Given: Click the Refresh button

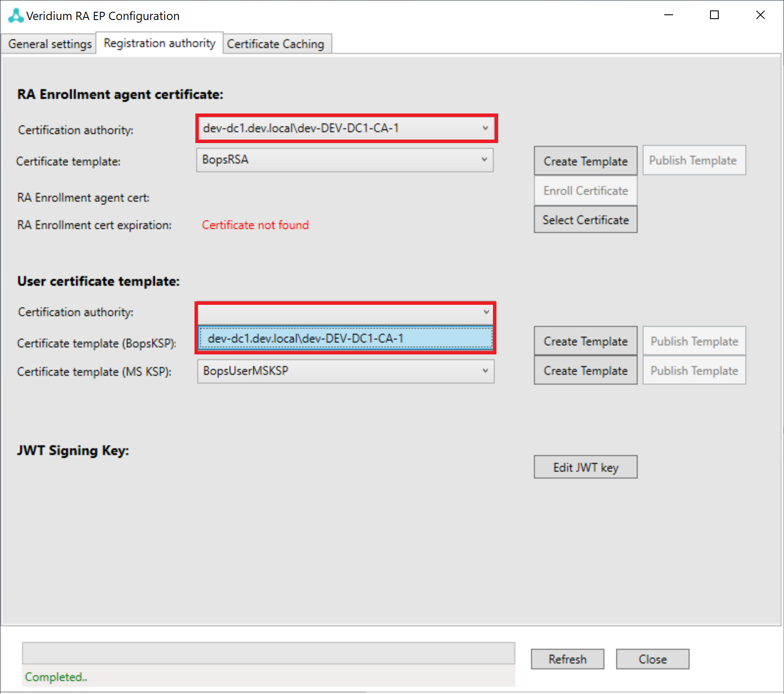Looking at the screenshot, I should 567,659.
